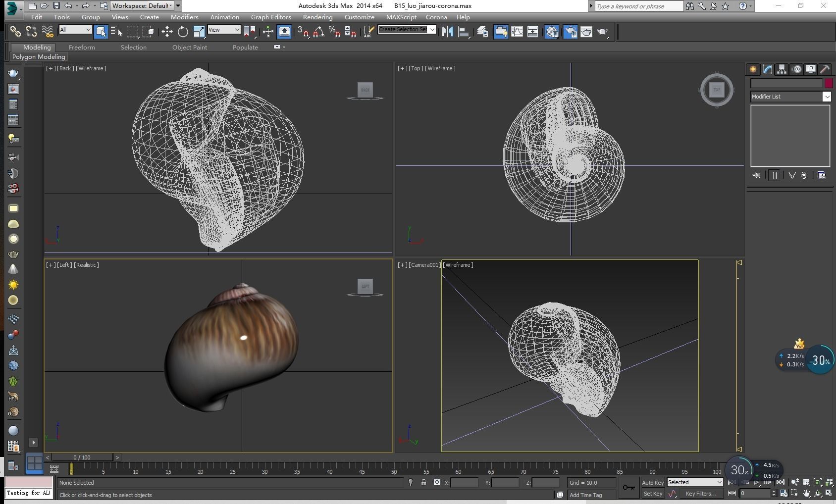Open Time Configuration icon
This screenshot has width=836, height=504.
tap(784, 493)
